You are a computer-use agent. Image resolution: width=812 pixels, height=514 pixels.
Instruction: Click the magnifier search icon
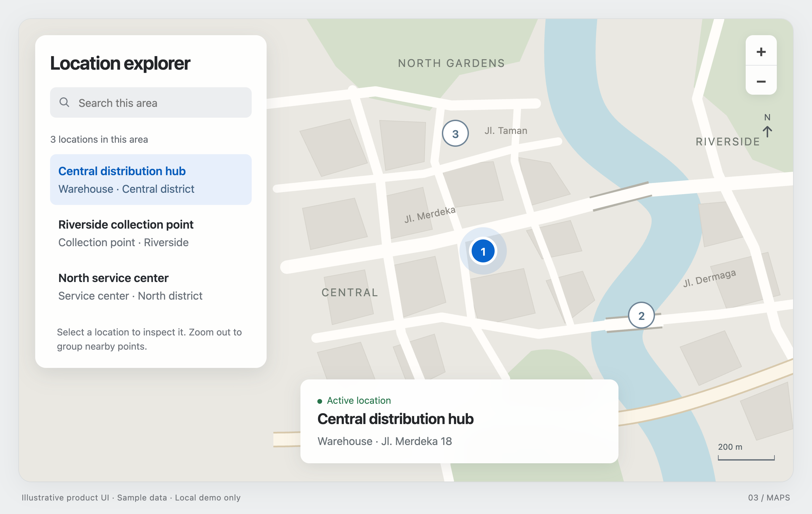(x=64, y=102)
